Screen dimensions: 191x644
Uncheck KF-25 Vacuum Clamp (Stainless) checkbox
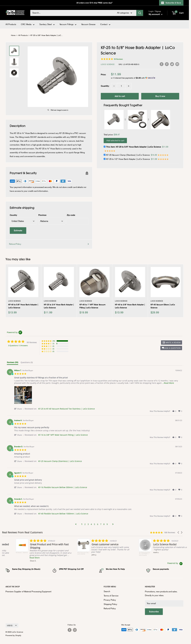click(104, 155)
